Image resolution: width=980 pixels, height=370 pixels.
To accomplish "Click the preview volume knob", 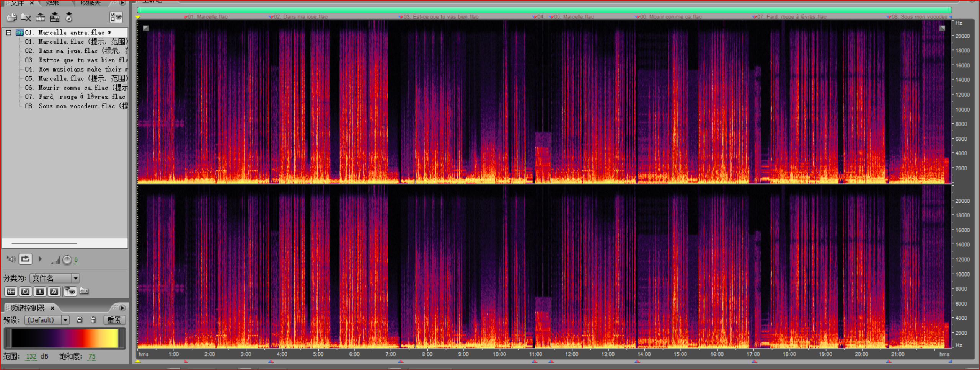I will (x=67, y=260).
